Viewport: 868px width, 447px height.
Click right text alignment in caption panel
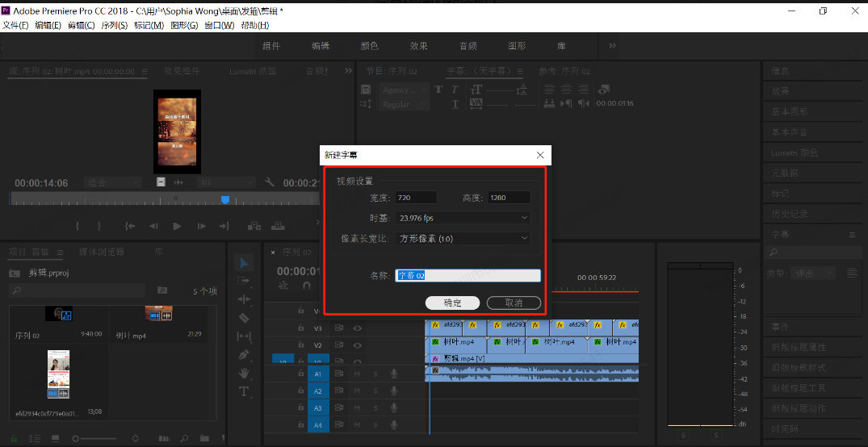tap(583, 89)
